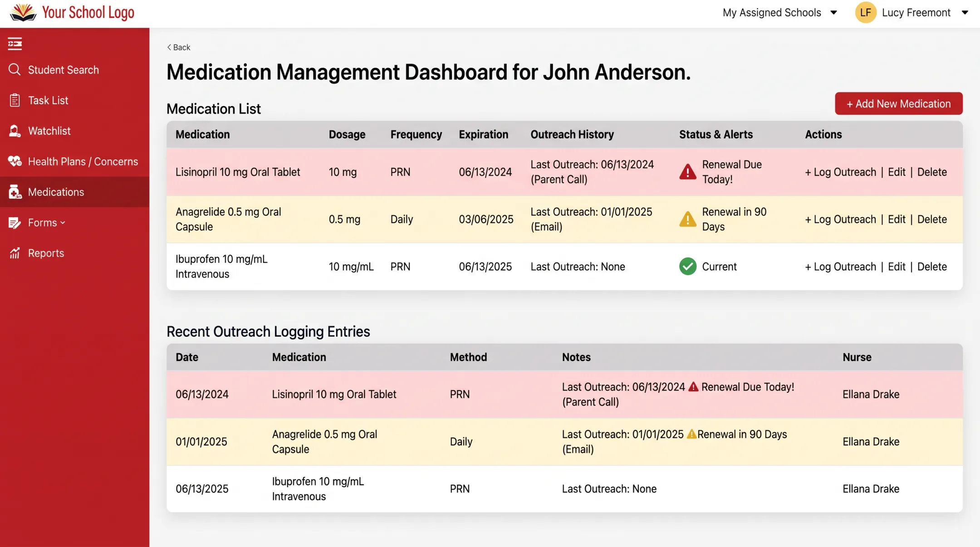Click the Status & Alerts column header
Viewport: 980px width, 547px height.
715,134
